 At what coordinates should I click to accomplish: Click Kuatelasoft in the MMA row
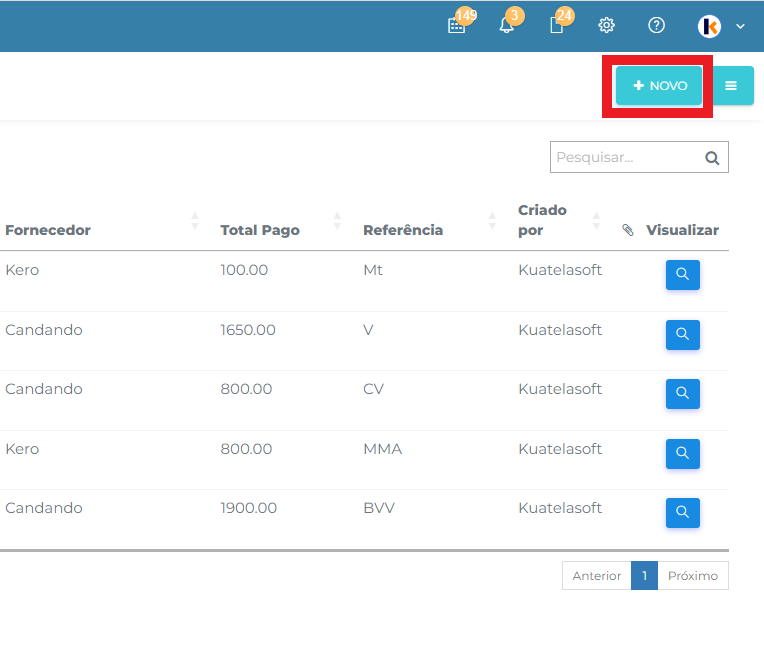(x=560, y=449)
